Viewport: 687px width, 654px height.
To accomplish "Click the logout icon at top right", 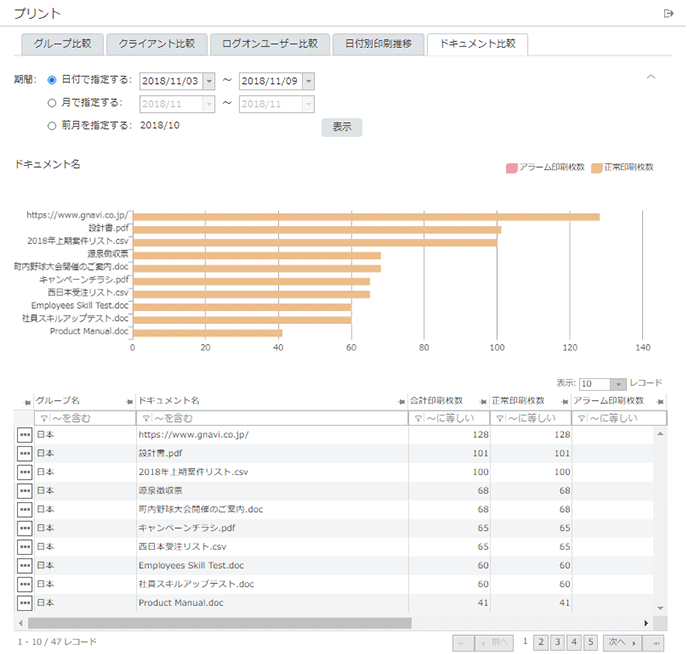I will point(668,13).
